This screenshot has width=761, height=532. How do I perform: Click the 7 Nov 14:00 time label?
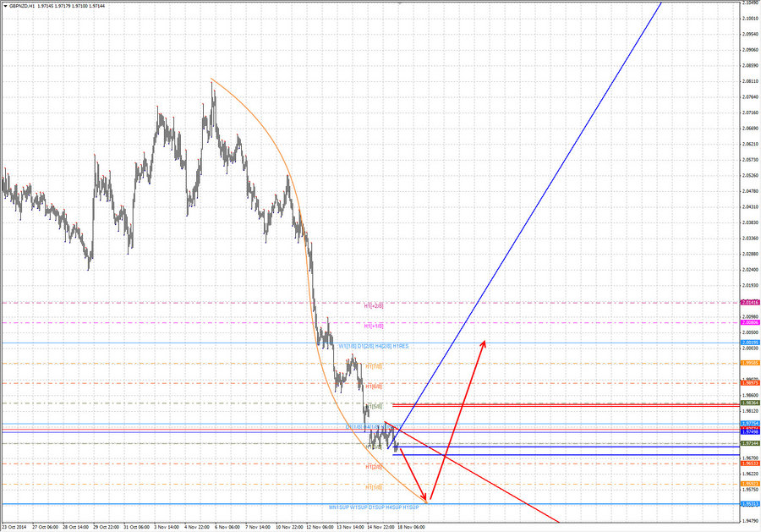click(x=258, y=527)
